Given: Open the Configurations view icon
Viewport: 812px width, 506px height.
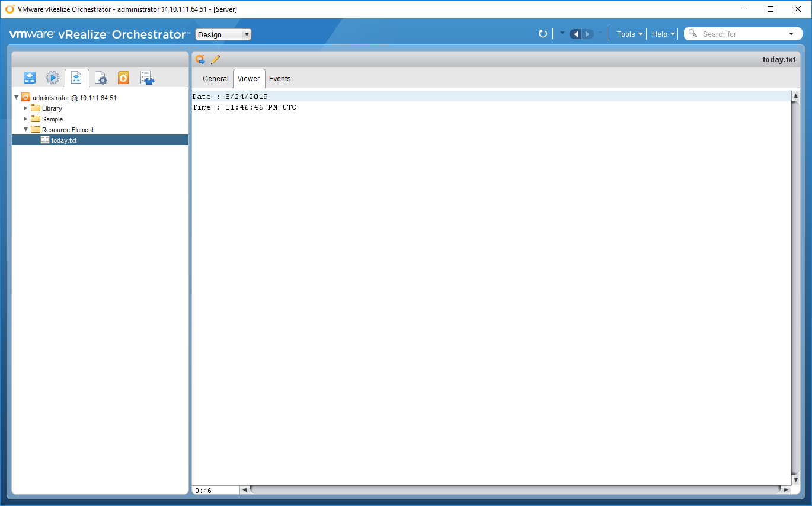Looking at the screenshot, I should 101,78.
